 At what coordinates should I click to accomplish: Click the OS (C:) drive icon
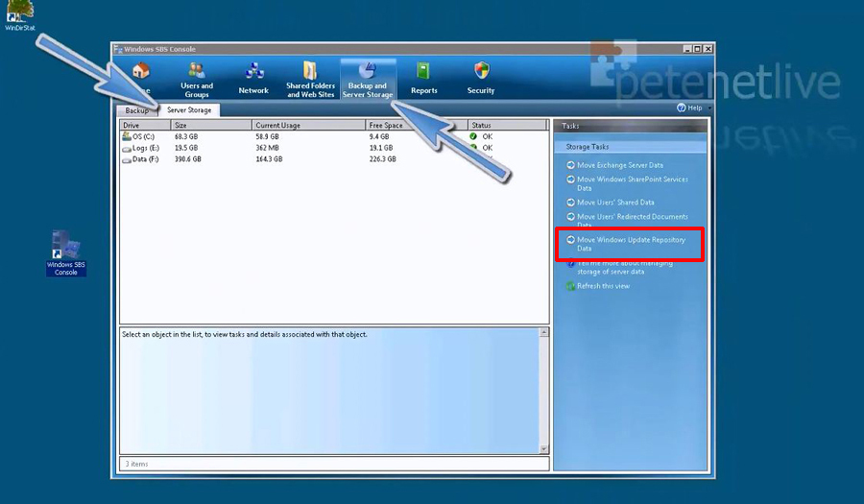point(126,136)
